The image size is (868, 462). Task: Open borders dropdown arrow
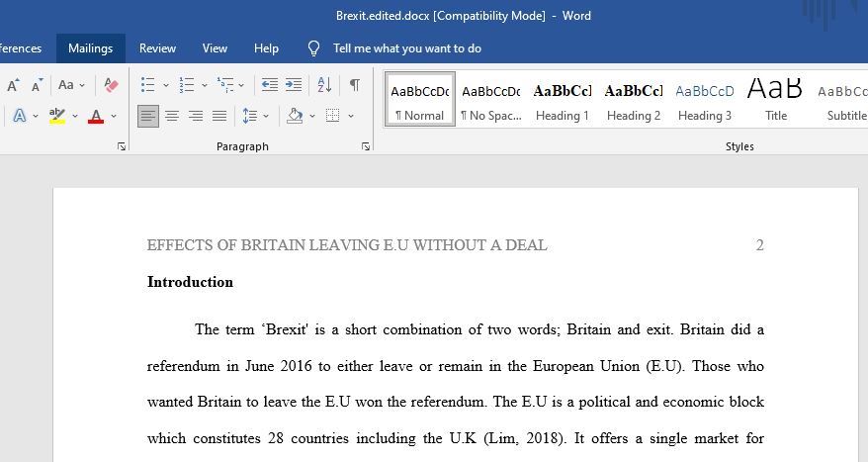pos(350,117)
